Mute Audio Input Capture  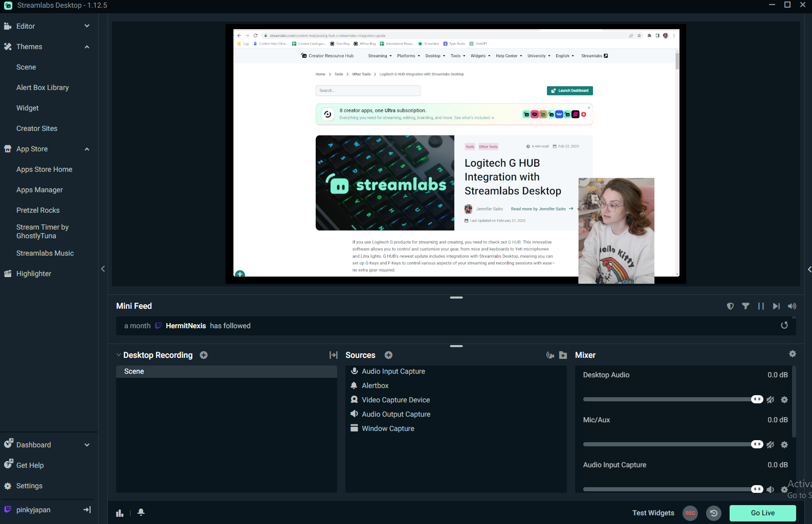[x=770, y=490]
